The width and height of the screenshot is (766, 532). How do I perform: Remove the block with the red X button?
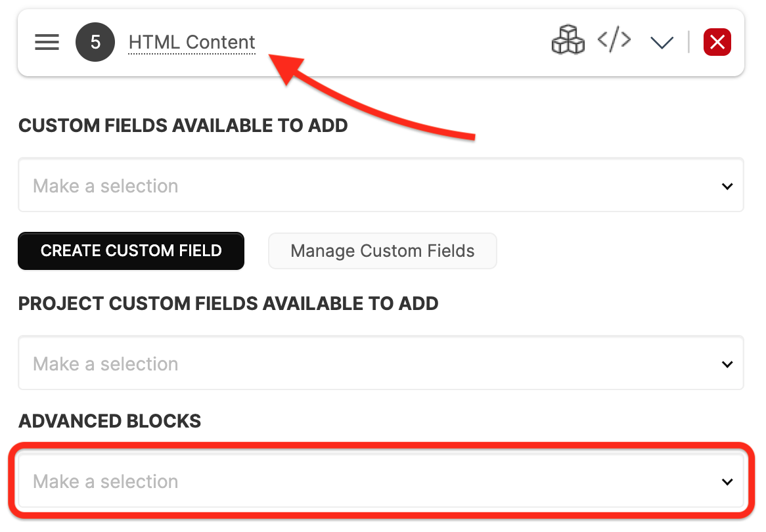[717, 42]
